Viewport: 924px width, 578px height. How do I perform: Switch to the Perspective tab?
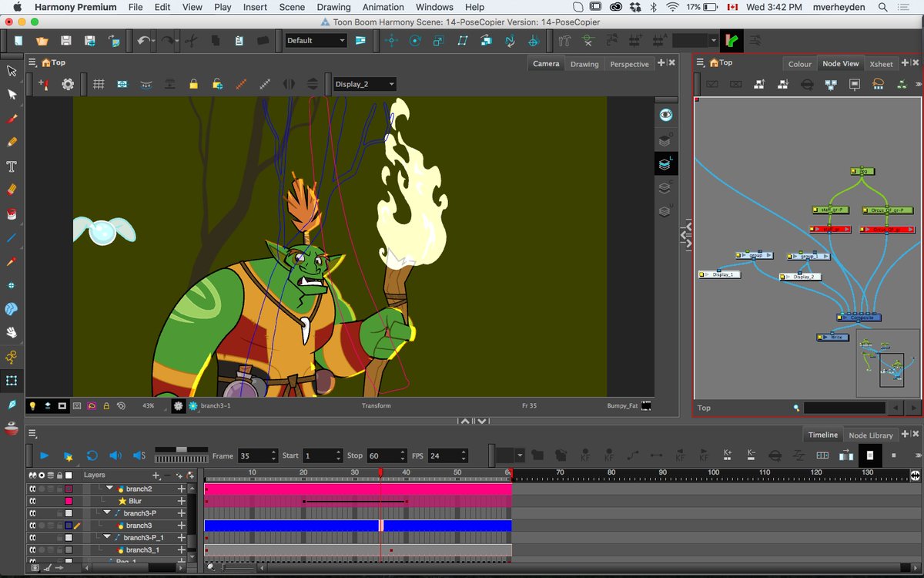click(x=629, y=64)
